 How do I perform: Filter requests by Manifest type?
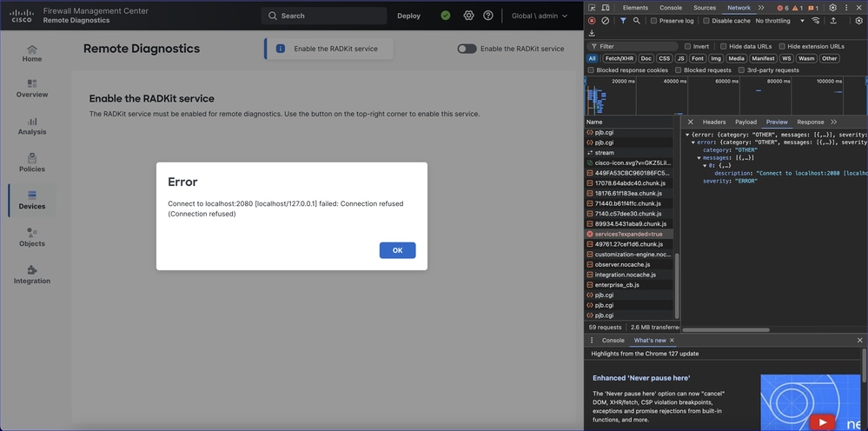click(x=763, y=58)
